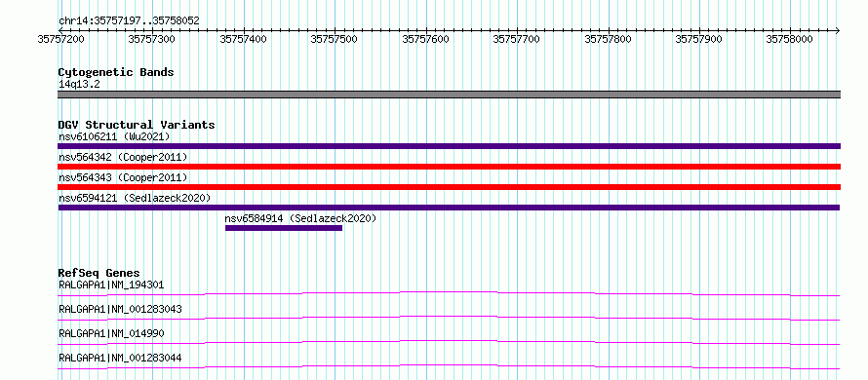Click ruler position 35757600
This screenshot has height=380, width=868.
tap(425, 39)
